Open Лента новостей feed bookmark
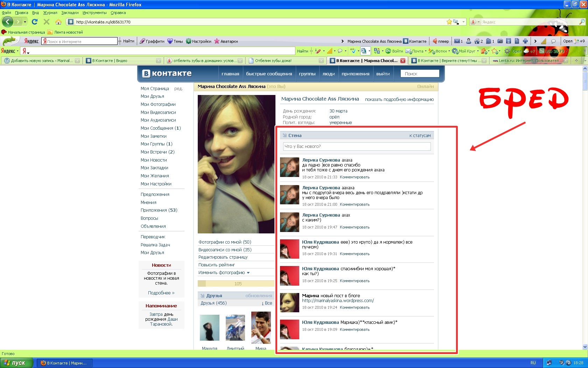The image size is (588, 368). (65, 32)
